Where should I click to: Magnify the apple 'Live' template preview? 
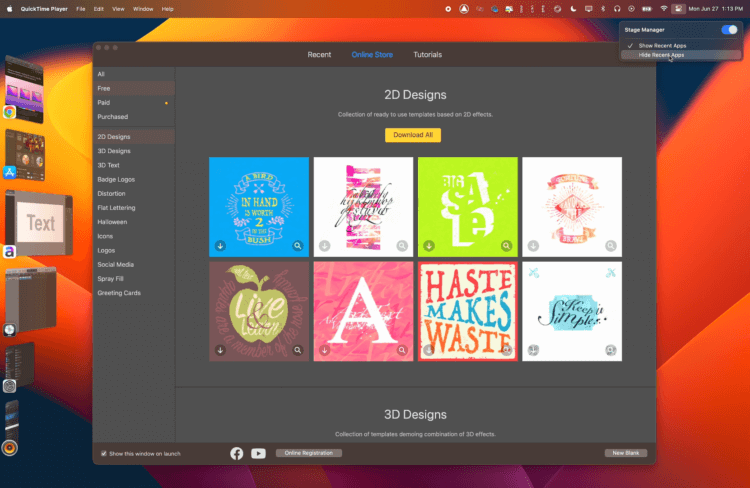click(x=298, y=351)
